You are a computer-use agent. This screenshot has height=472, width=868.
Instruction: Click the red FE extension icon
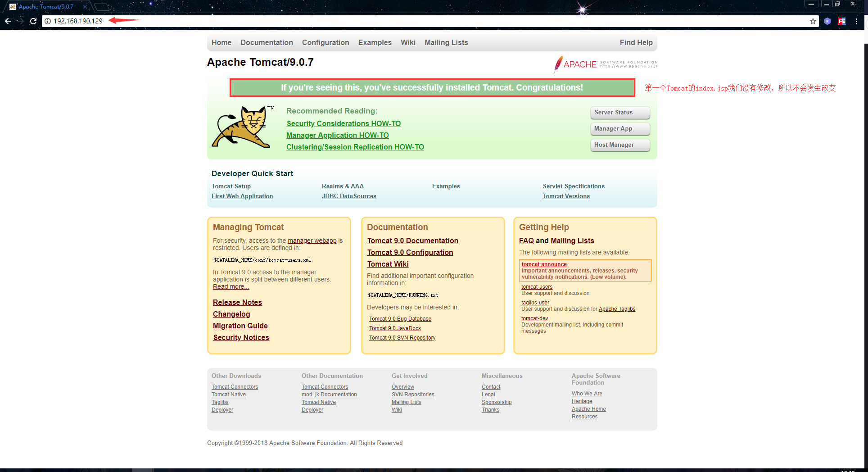pos(842,21)
